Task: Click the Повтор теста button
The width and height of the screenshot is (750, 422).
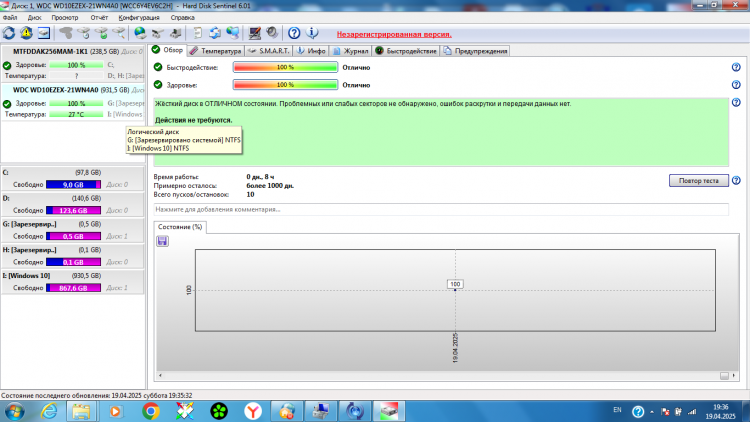Action: point(699,180)
